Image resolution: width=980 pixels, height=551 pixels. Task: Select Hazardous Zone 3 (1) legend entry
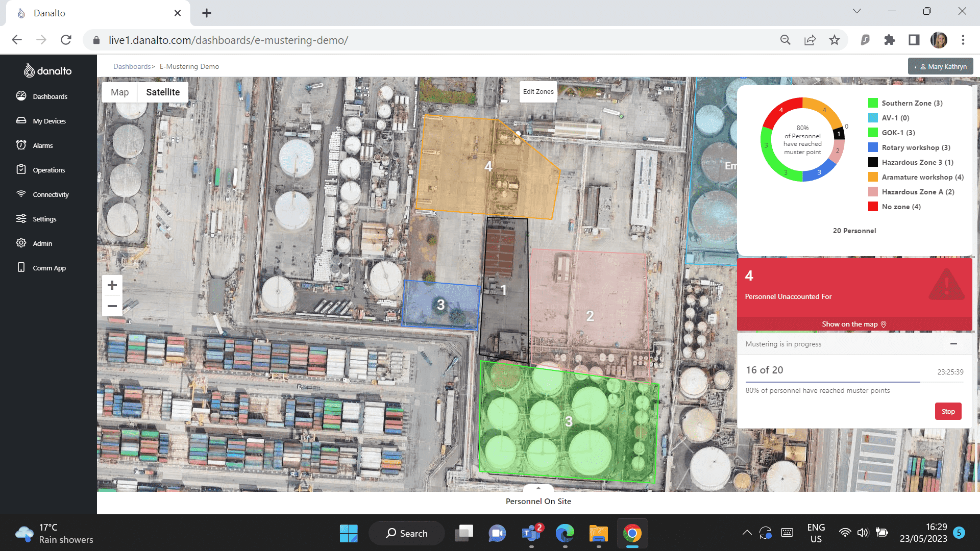(911, 162)
